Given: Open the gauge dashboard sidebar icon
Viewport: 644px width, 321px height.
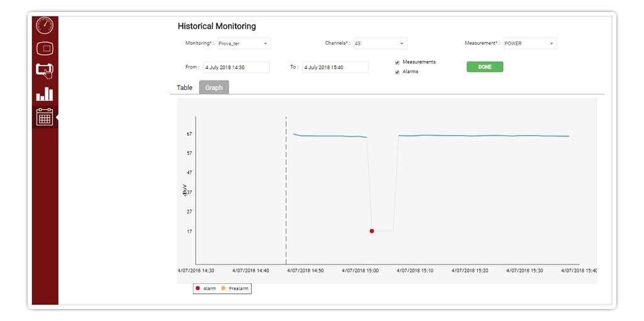Looking at the screenshot, I should [45, 25].
